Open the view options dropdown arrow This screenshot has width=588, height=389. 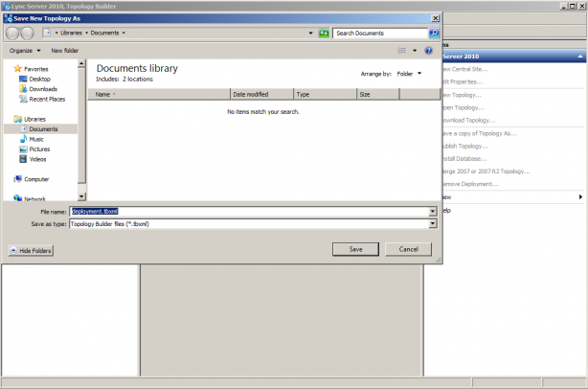click(415, 50)
